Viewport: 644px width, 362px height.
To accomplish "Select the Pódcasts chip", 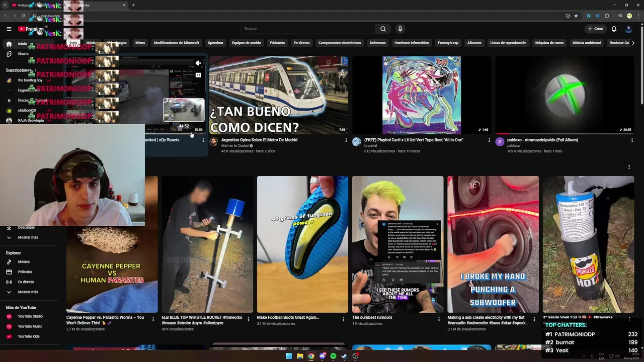I will pyautogui.click(x=277, y=43).
